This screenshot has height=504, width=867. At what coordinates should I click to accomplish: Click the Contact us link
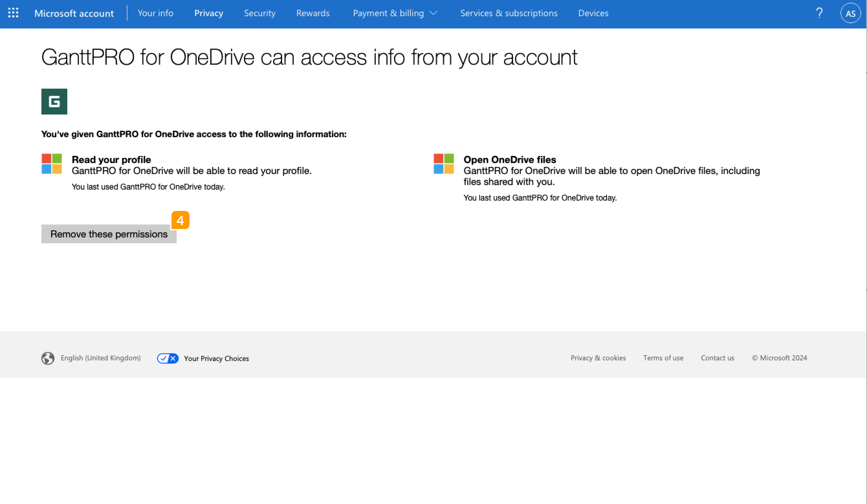[718, 358]
